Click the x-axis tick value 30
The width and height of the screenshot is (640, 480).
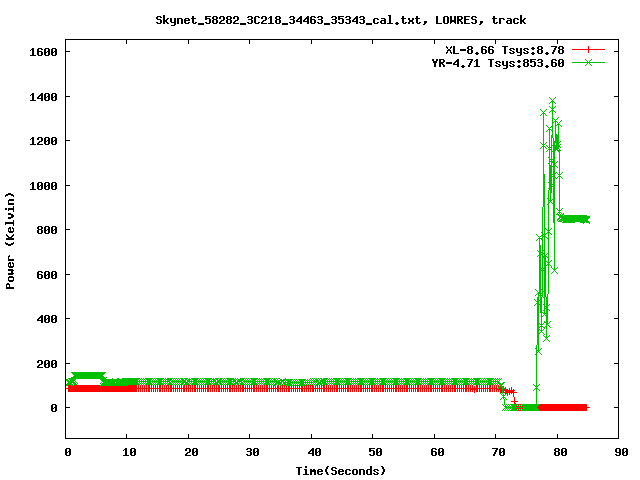coord(253,452)
